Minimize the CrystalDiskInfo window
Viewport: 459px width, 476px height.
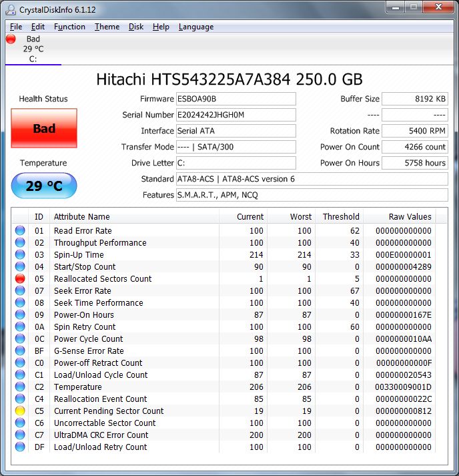click(x=396, y=7)
